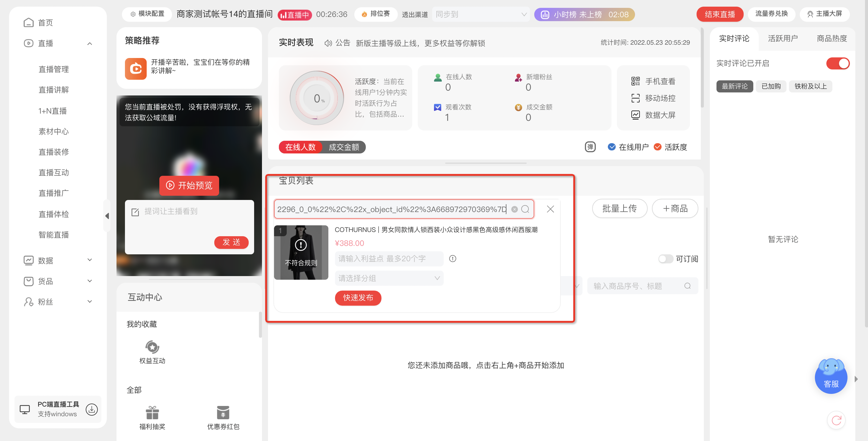Open the 同步到 channel dropdown
The height and width of the screenshot is (441, 868).
(x=481, y=14)
